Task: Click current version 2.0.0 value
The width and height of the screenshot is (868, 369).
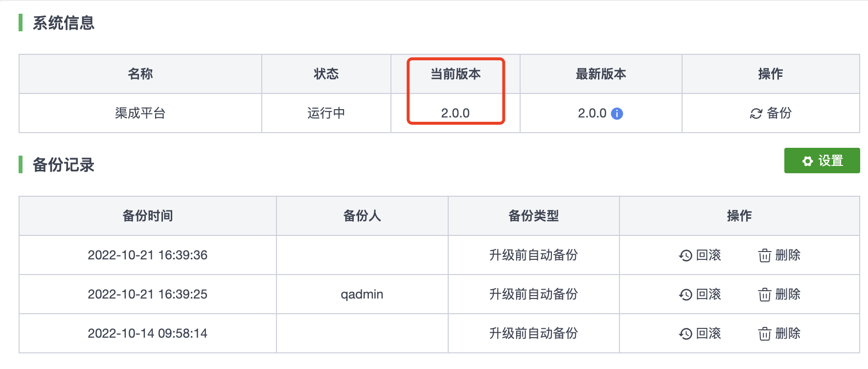Action: click(455, 113)
